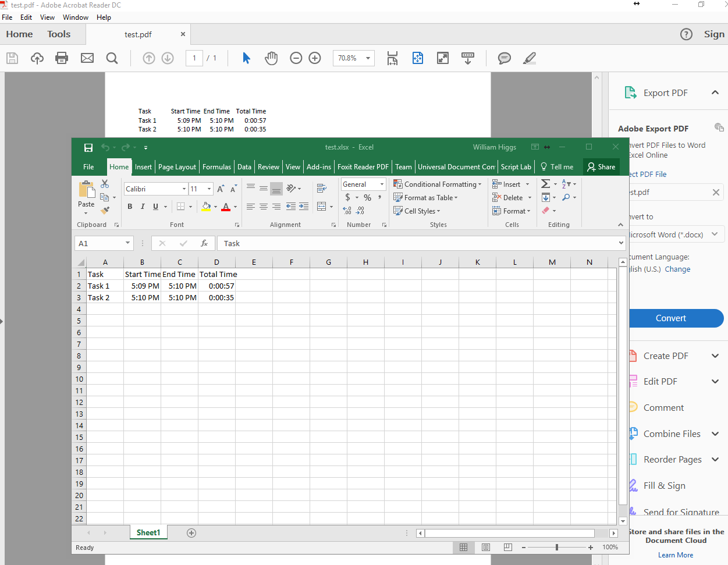Open Acrobat zoom level 70.8% dropdown
Image resolution: width=728 pixels, height=565 pixels.
(x=368, y=58)
